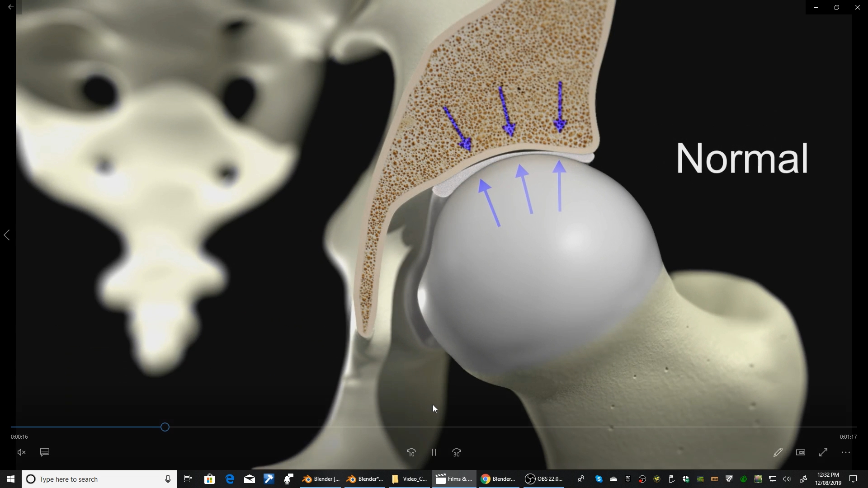Switch to Chrome Blender... taskbar window
The width and height of the screenshot is (868, 488).
pyautogui.click(x=498, y=479)
